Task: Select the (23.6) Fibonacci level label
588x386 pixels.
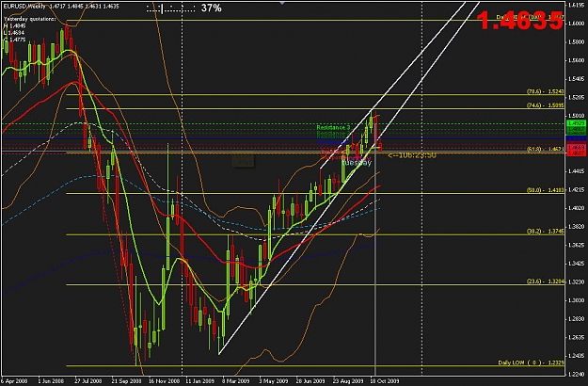Action: click(x=545, y=281)
